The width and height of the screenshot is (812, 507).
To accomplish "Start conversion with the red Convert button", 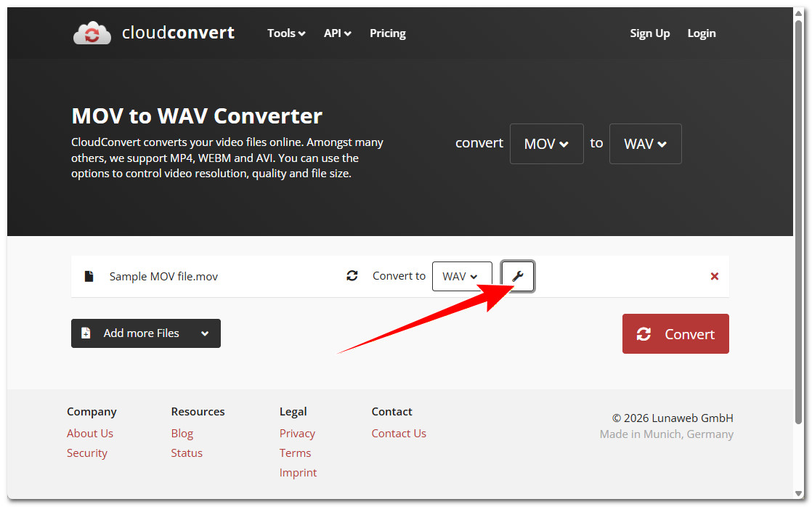I will point(675,334).
